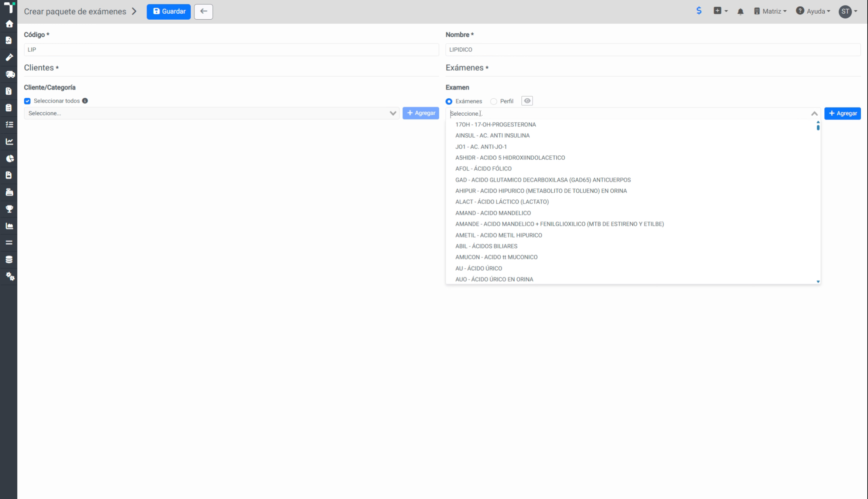Toggle the eye preview button beside Perfil

click(527, 101)
